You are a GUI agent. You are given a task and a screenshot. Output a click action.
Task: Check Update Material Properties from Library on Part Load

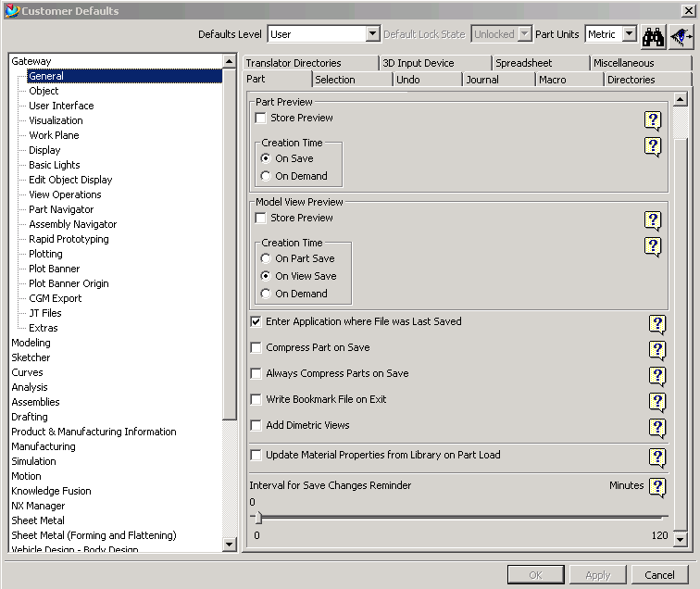click(x=256, y=455)
